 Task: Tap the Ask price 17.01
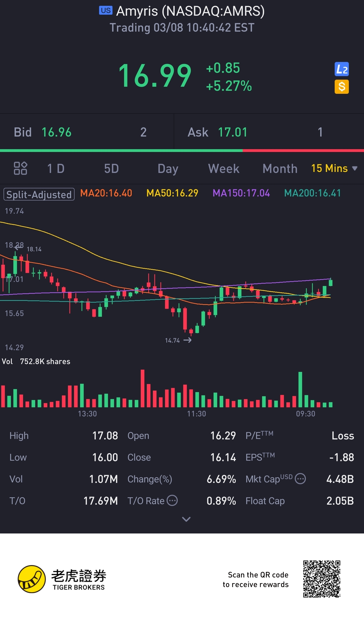tap(233, 132)
